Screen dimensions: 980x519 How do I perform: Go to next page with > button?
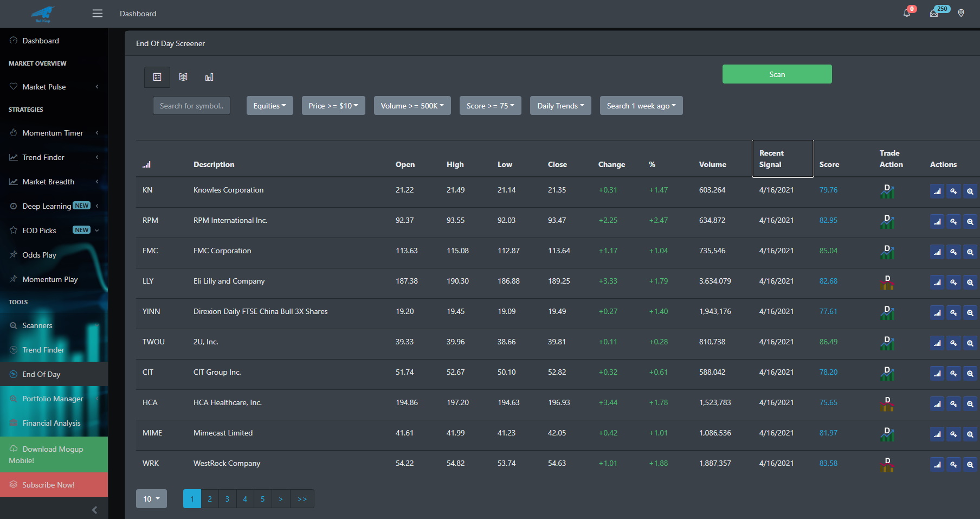click(x=280, y=499)
